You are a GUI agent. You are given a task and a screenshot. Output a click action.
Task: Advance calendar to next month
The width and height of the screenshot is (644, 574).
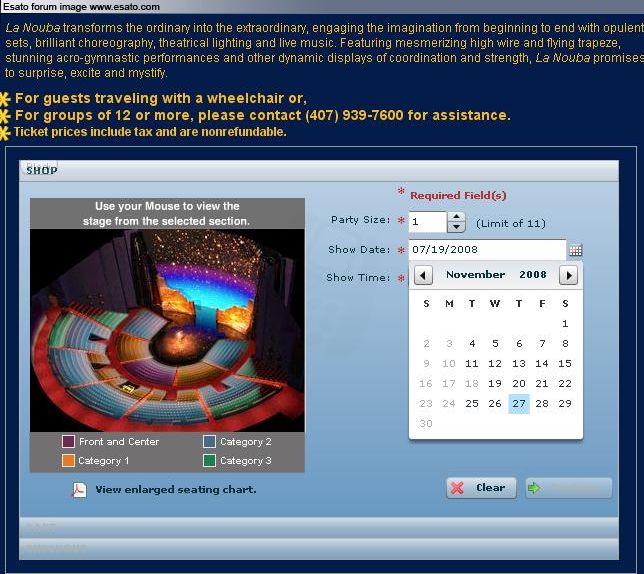[568, 275]
